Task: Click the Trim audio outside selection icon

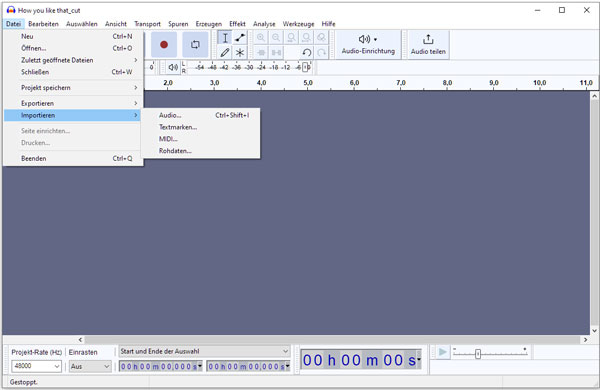Action: coord(261,52)
